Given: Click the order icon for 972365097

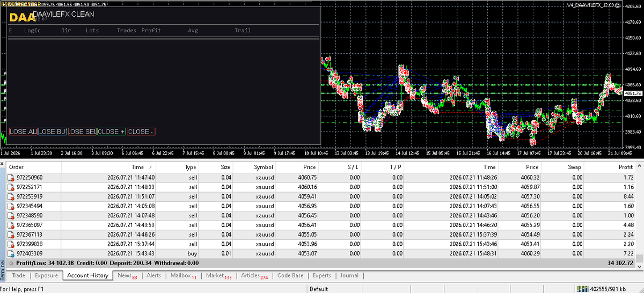Looking at the screenshot, I should pos(11,225).
